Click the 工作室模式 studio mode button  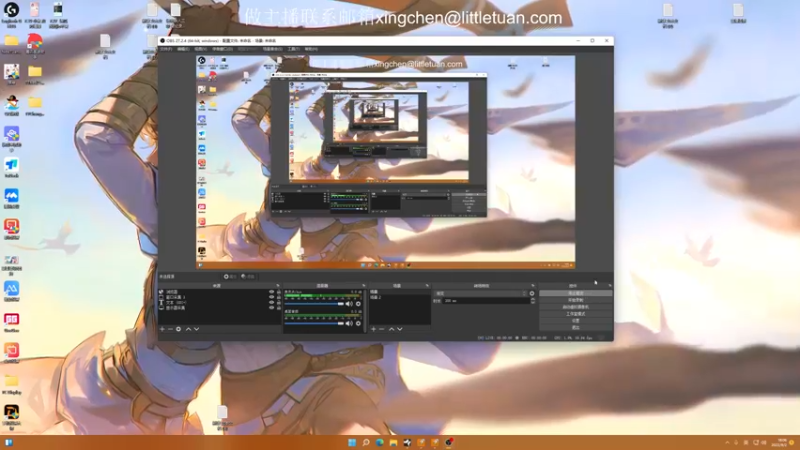576,314
